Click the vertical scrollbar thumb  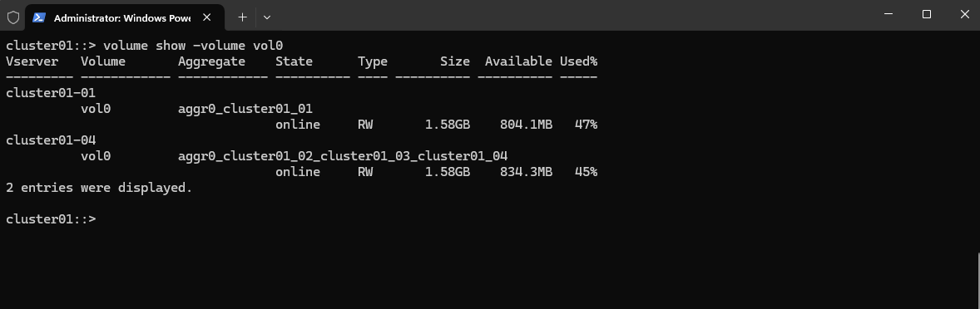point(978,280)
